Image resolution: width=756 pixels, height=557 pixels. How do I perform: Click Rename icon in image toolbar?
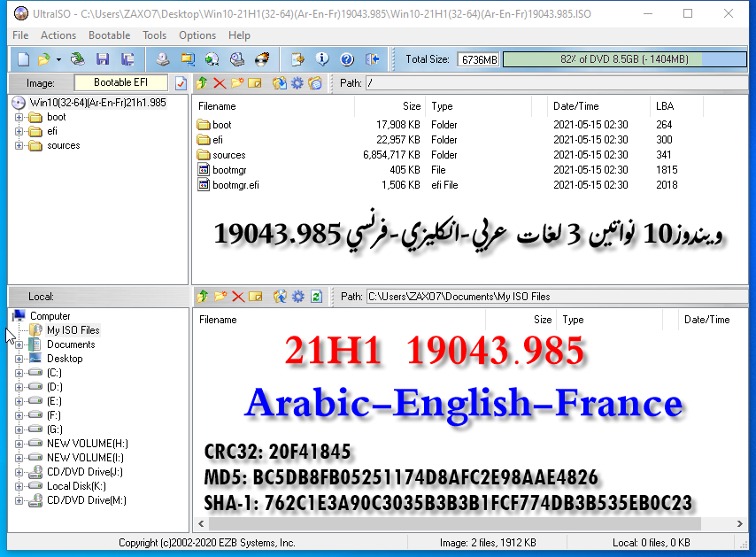pos(255,83)
